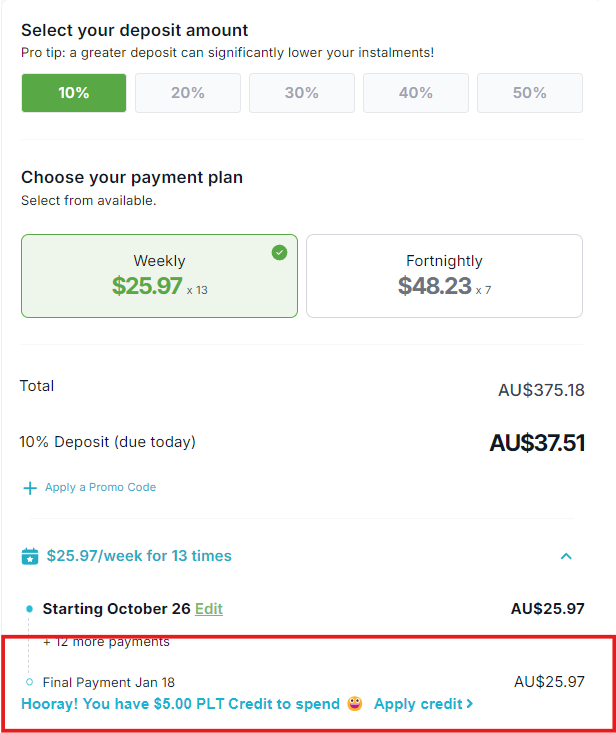Choose the 20% deposit amount
This screenshot has width=616, height=733.
click(x=188, y=93)
